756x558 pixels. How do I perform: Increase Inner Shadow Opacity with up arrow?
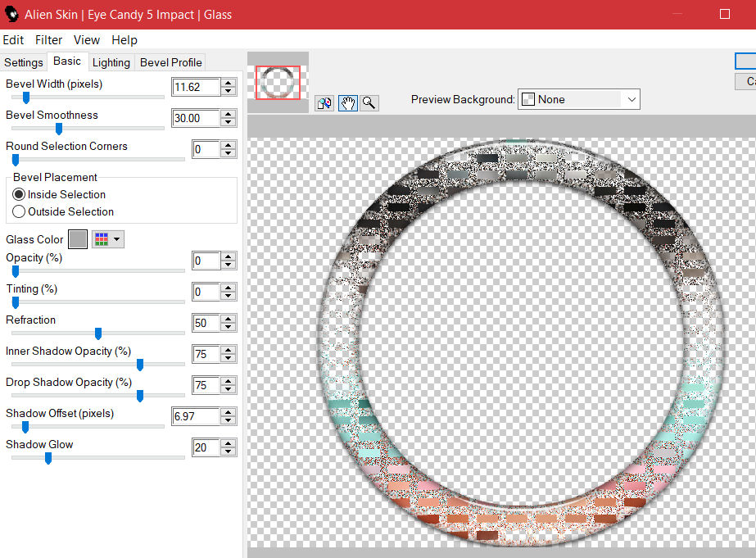pyautogui.click(x=229, y=350)
